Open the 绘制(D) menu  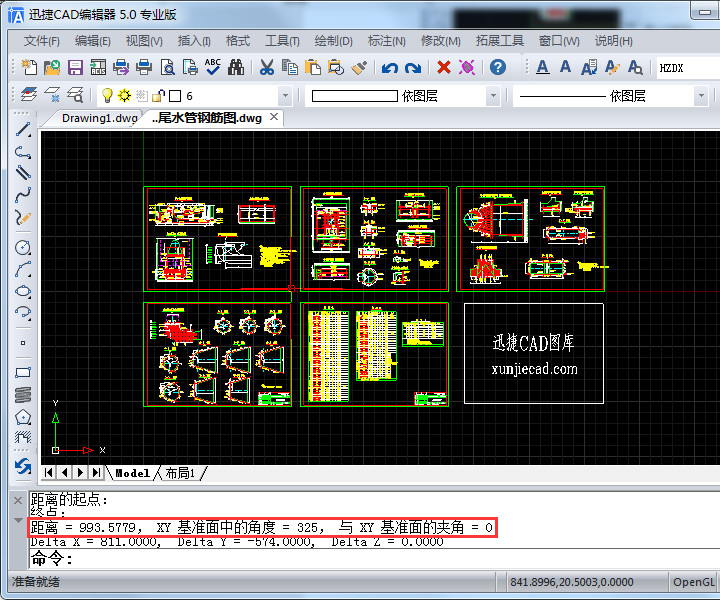coord(333,41)
